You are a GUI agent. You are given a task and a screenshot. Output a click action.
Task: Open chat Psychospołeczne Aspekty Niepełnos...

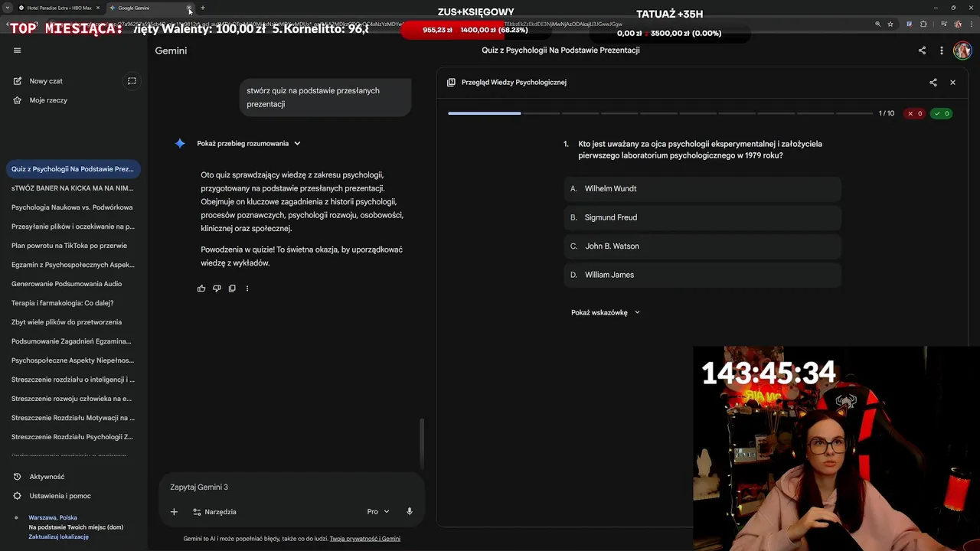(x=72, y=360)
